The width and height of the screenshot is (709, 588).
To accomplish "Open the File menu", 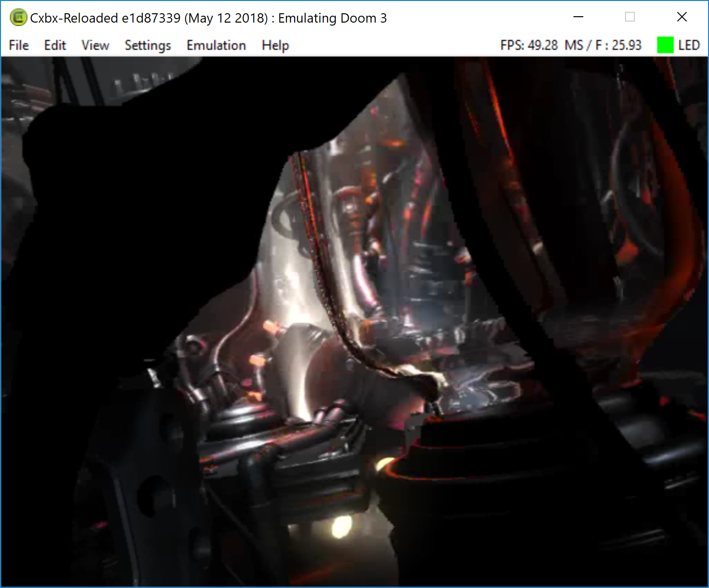I will pyautogui.click(x=19, y=45).
